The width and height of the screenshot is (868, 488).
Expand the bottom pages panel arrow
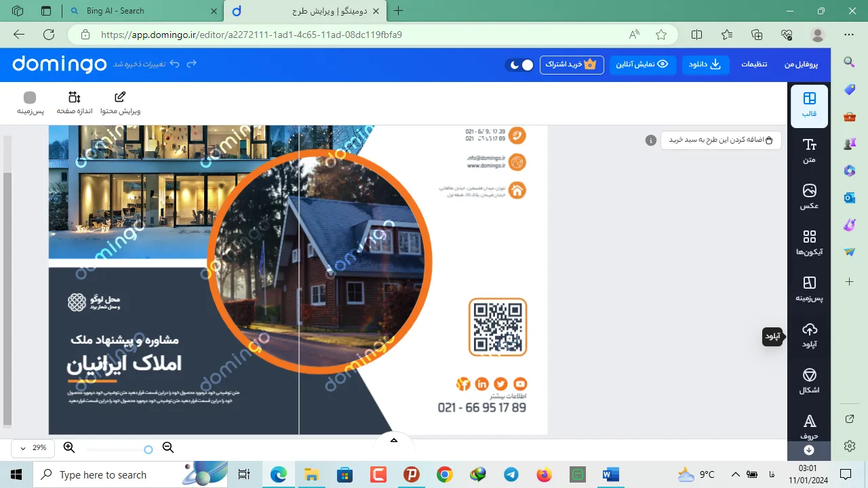[394, 441]
